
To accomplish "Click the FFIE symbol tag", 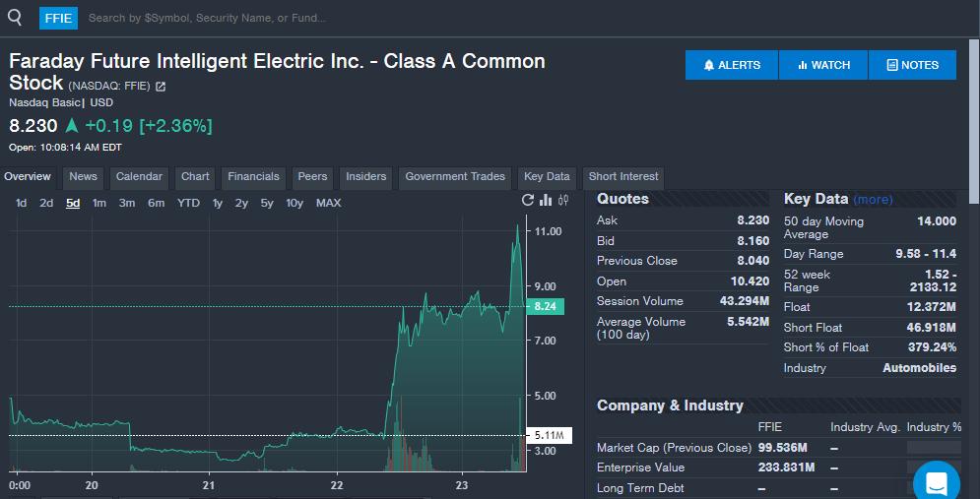I will point(59,18).
